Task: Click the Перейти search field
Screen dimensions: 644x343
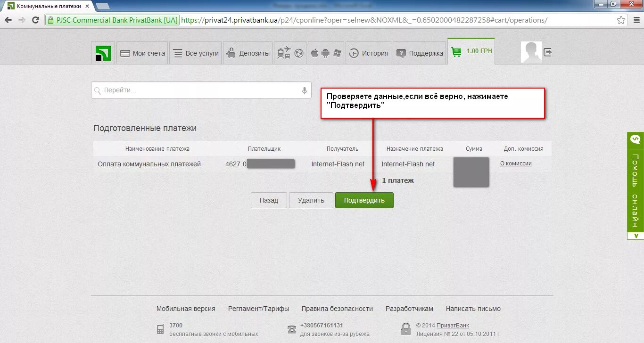Action: [x=201, y=90]
